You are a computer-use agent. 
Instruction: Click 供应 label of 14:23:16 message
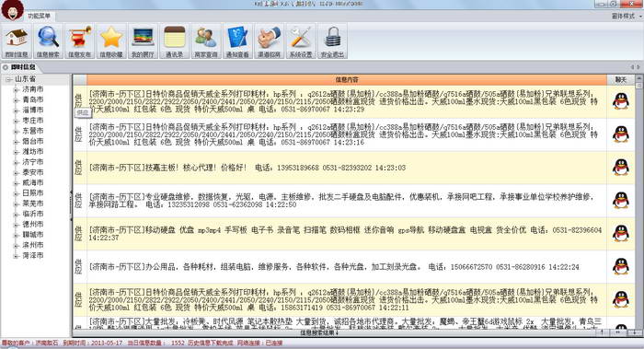[x=79, y=134]
